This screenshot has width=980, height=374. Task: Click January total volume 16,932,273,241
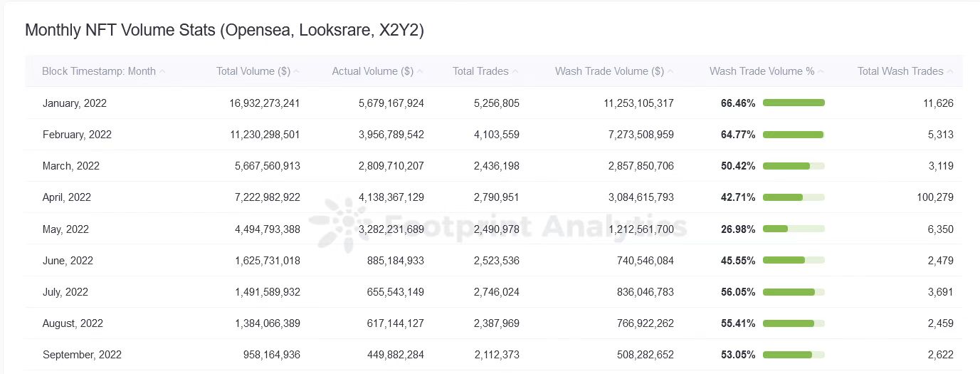(x=265, y=103)
